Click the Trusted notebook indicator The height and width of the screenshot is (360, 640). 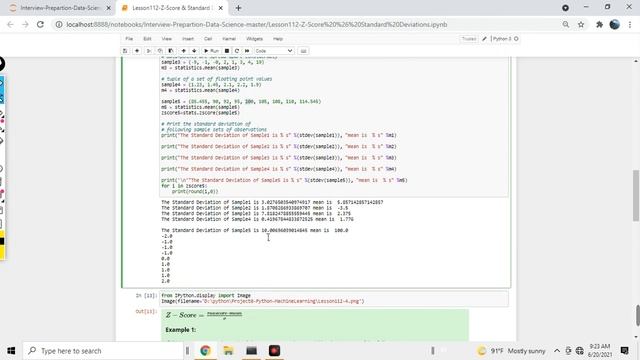tap(469, 39)
